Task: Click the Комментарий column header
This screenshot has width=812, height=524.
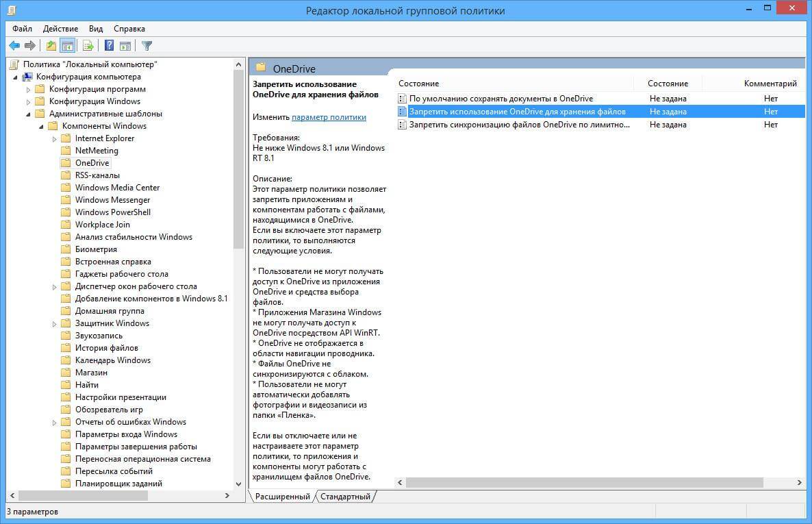Action: point(771,84)
